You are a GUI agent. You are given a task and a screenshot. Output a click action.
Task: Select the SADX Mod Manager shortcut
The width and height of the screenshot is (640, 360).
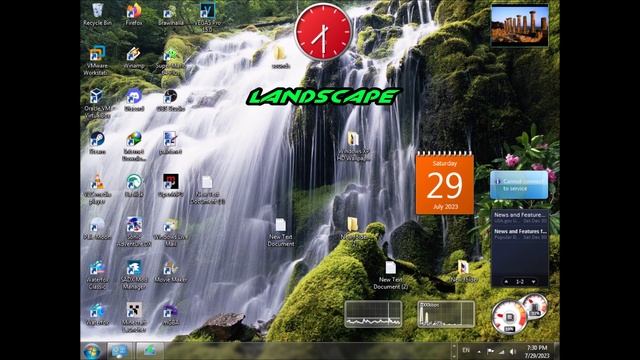coord(134,275)
